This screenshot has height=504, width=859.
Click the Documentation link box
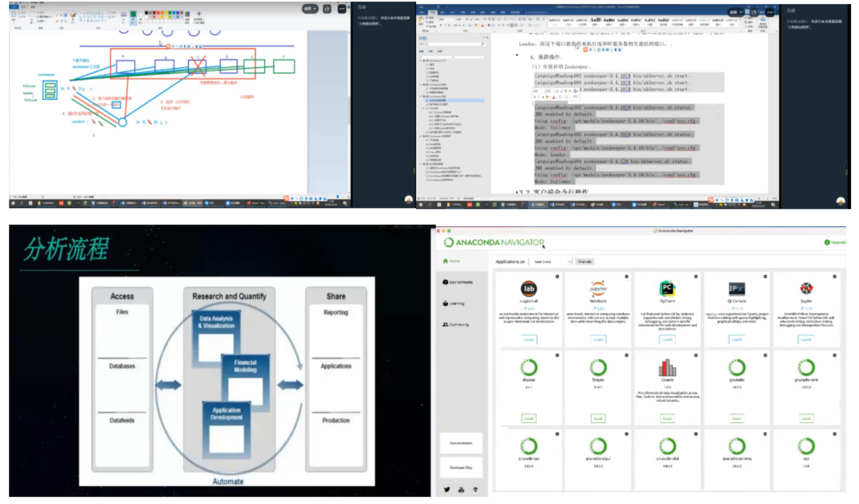coord(461,443)
